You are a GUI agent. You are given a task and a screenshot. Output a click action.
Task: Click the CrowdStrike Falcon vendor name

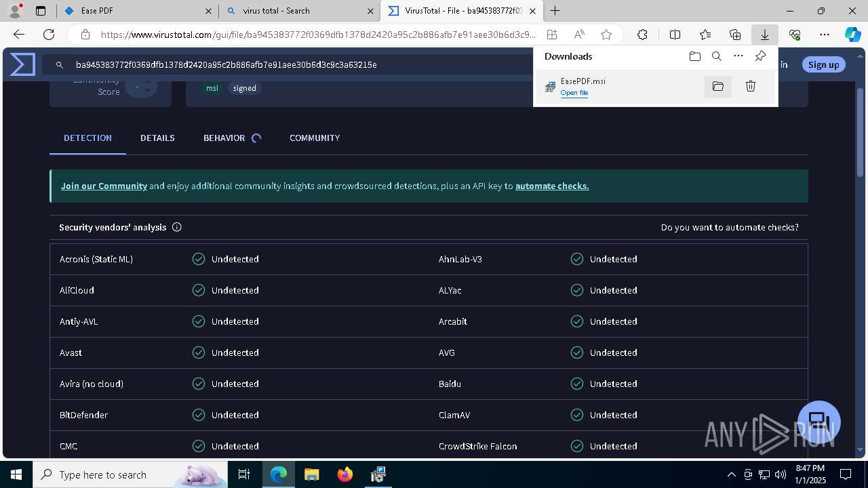[478, 446]
